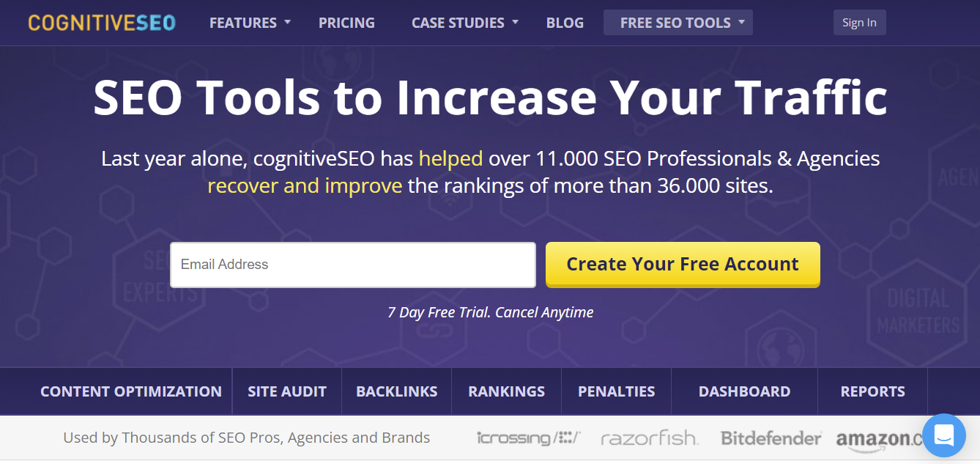This screenshot has height=464, width=980.
Task: Open the chat support bubble
Action: (x=944, y=435)
